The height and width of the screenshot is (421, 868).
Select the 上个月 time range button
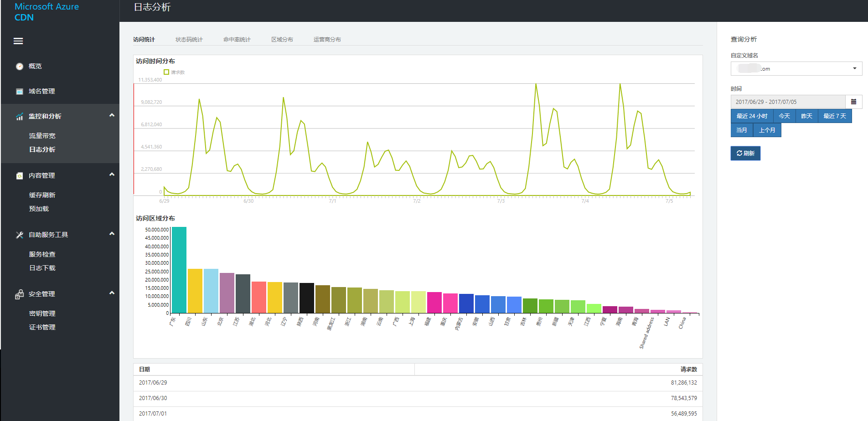pos(767,130)
